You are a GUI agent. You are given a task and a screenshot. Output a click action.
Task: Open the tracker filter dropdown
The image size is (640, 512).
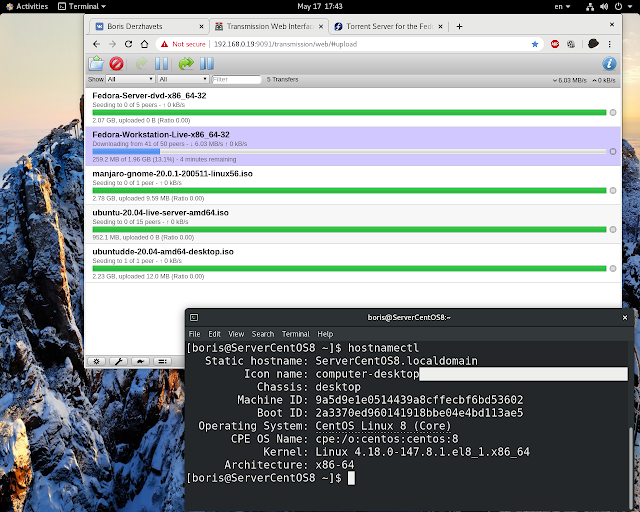[183, 79]
